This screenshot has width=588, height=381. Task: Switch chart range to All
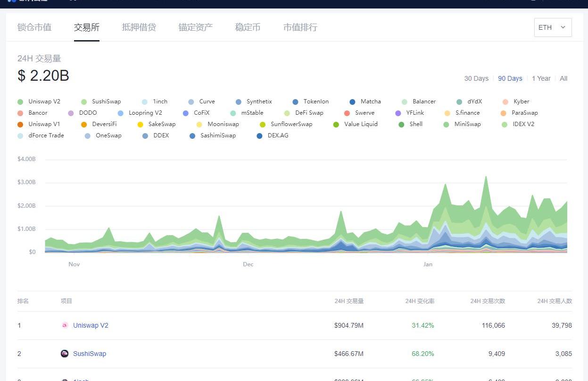563,78
